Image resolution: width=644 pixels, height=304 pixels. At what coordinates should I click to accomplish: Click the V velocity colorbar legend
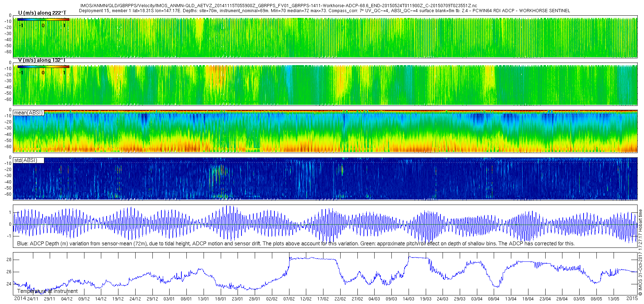tap(43, 67)
